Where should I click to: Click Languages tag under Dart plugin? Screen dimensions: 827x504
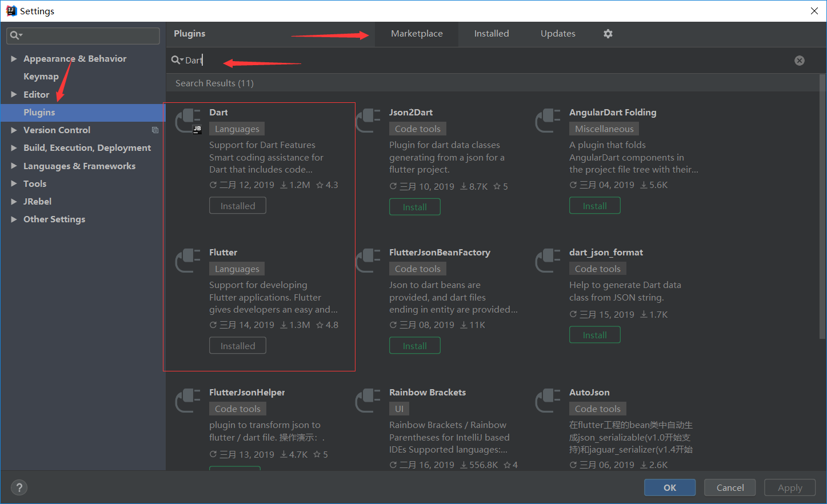[237, 129]
